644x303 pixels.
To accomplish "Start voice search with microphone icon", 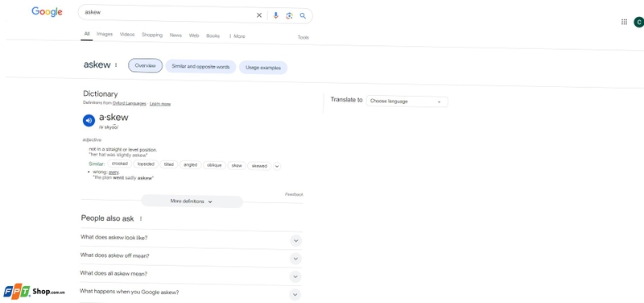I will point(275,15).
